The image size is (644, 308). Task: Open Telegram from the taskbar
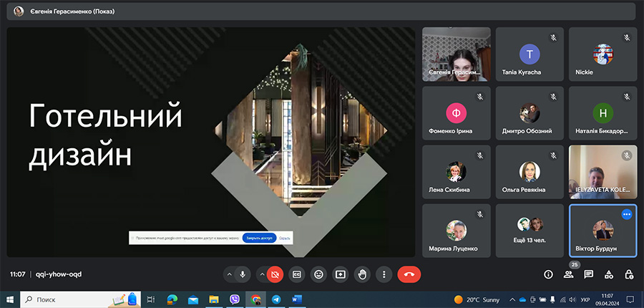pos(276,299)
